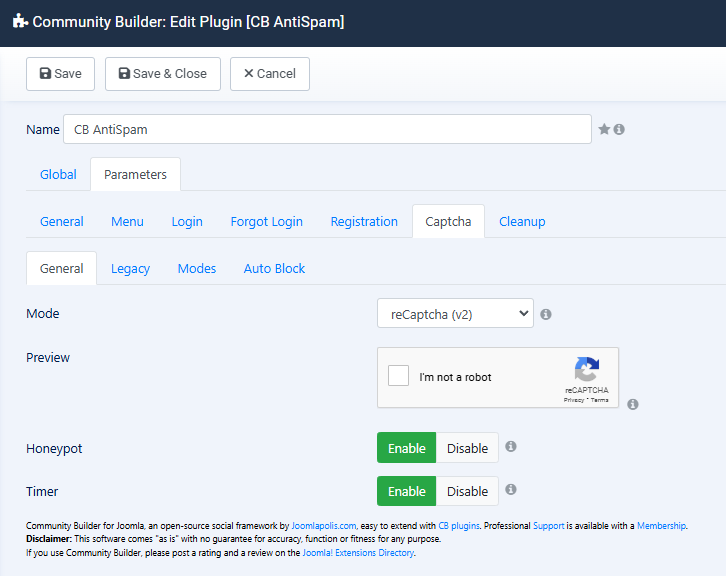This screenshot has height=576, width=726.
Task: Open the Registration tab
Action: (364, 222)
